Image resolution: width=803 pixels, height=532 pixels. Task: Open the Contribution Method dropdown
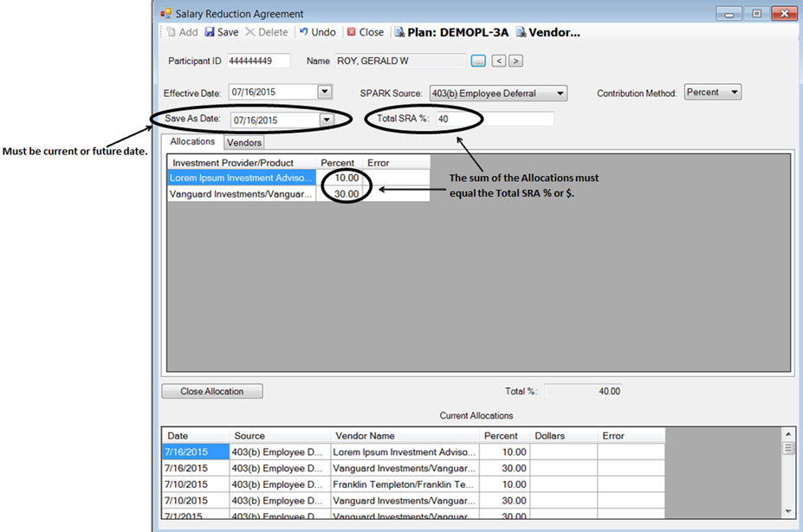(734, 92)
